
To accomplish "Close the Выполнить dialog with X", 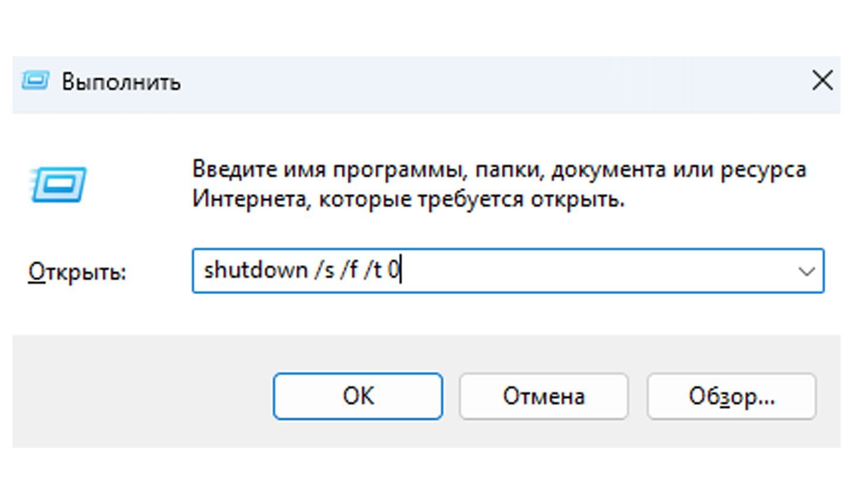I will tap(823, 81).
